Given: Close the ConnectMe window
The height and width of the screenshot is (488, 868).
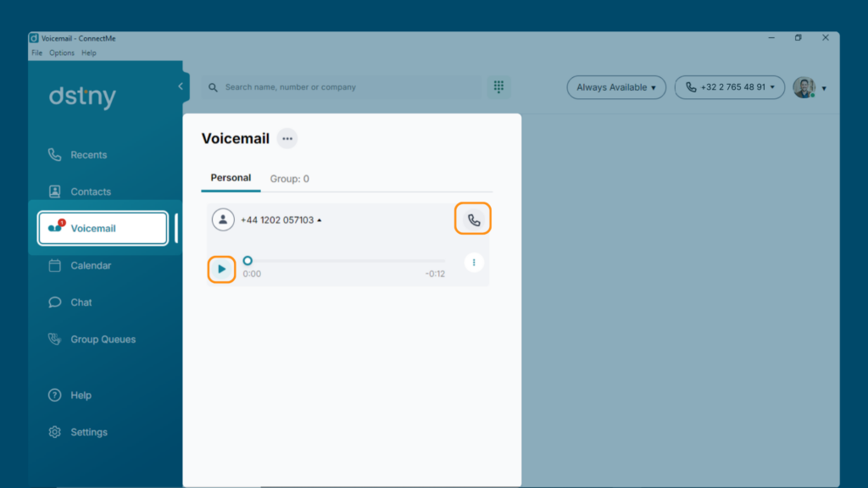Looking at the screenshot, I should [x=826, y=37].
